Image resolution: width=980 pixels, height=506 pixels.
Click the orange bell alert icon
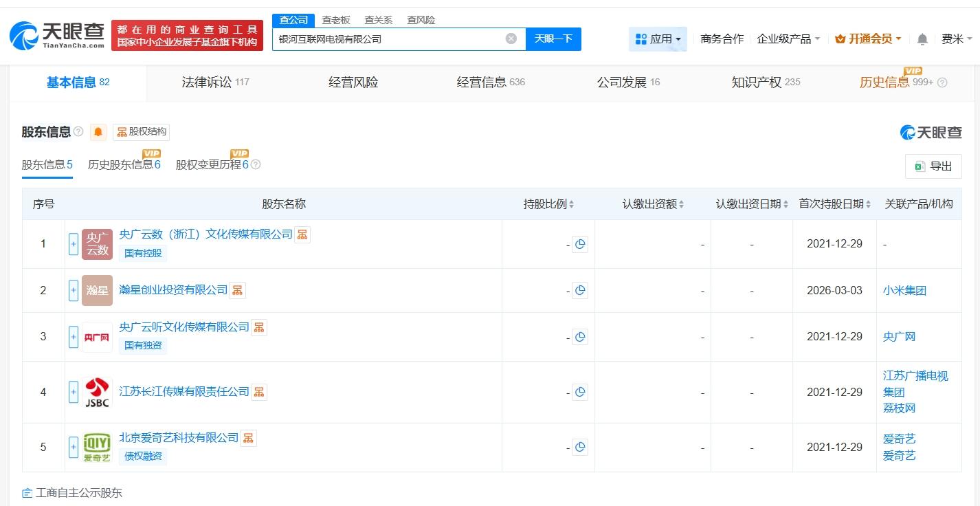pyautogui.click(x=98, y=132)
